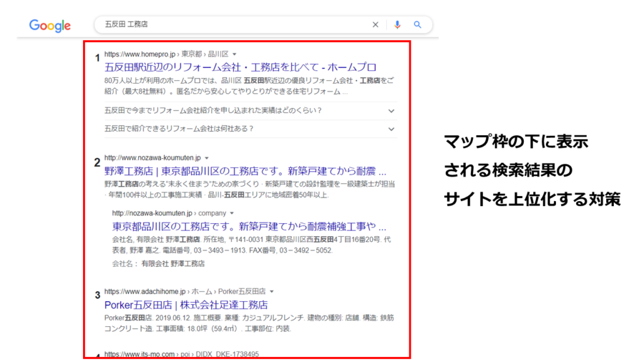This screenshot has height=362, width=644.
Task: Click the http://nozawa-koumuten.jp › company URL text
Action: [x=169, y=213]
